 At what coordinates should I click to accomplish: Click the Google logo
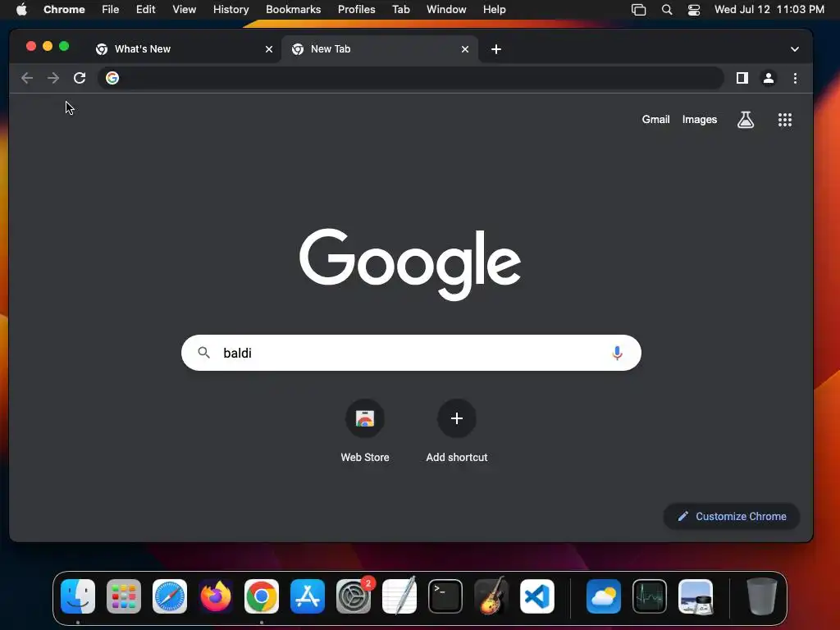[x=410, y=264]
